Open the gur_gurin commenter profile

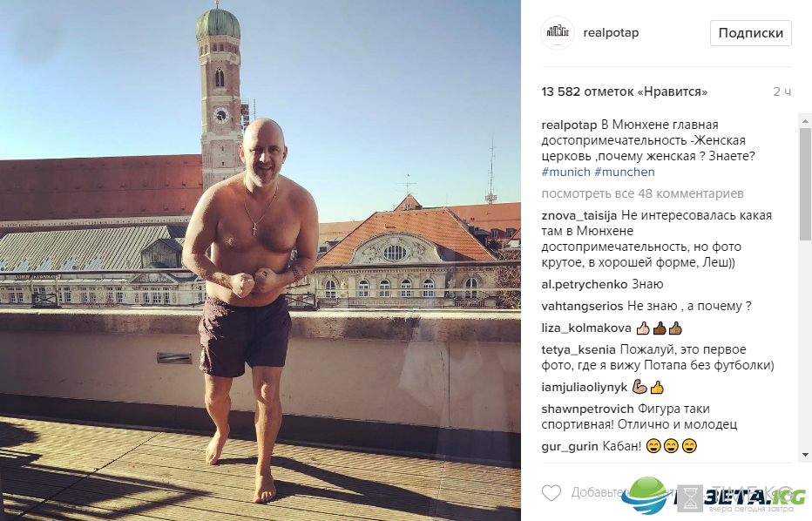coord(570,446)
